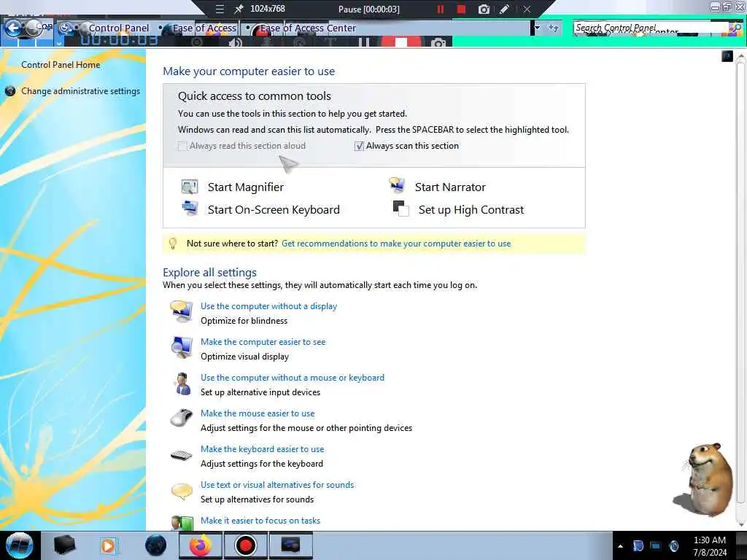The height and width of the screenshot is (560, 747).
Task: Start the Magnifier via its icon
Action: point(190,187)
